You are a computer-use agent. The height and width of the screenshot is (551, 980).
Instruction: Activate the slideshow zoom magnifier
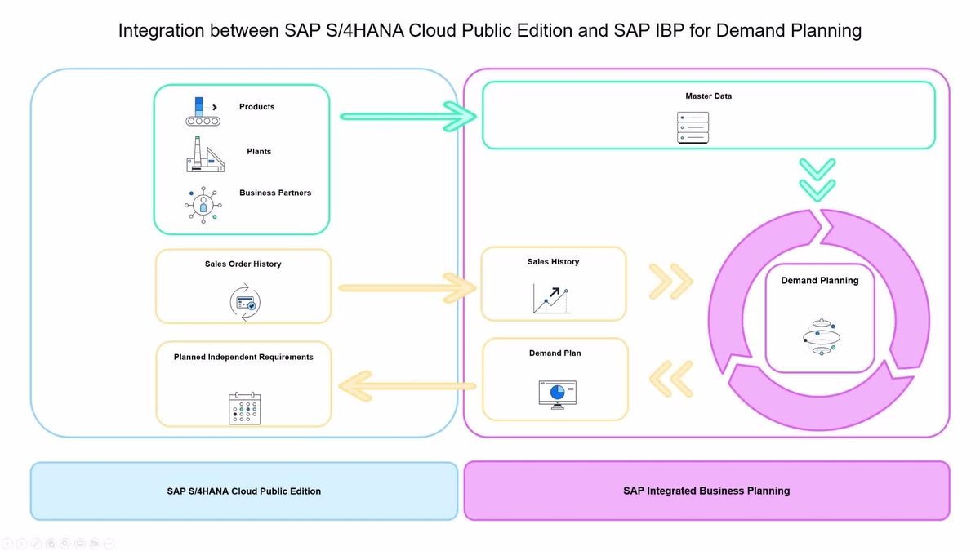coord(65,544)
